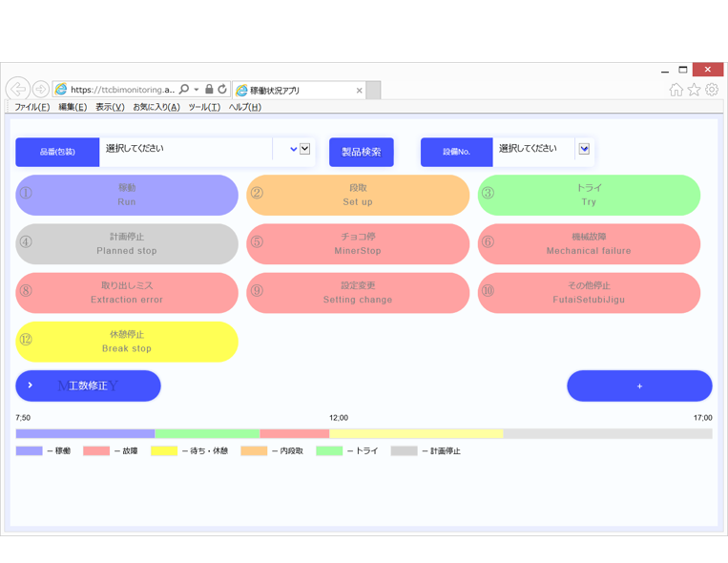The height and width of the screenshot is (563, 728).
Task: Click the address bar search magnifier icon
Action: click(184, 90)
